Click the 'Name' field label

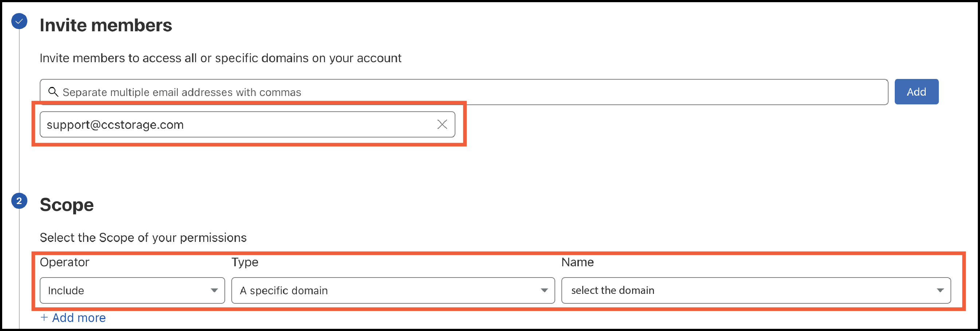click(x=577, y=262)
